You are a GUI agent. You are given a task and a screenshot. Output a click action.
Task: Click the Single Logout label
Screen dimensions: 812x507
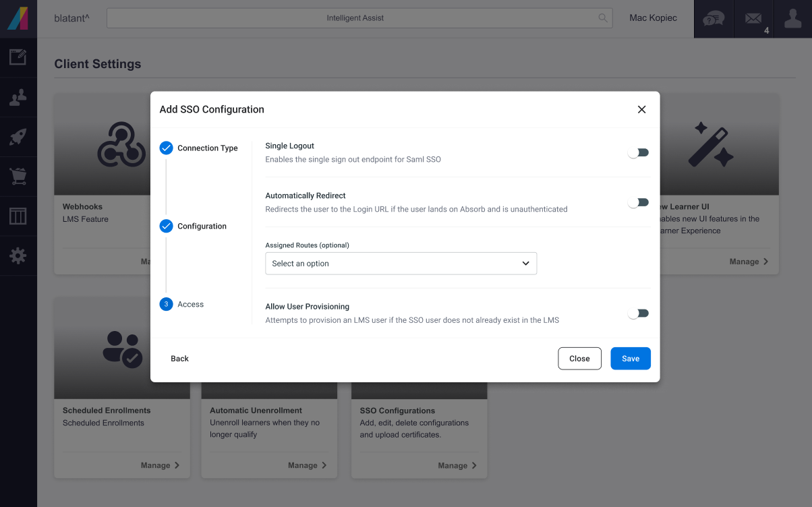coord(290,146)
